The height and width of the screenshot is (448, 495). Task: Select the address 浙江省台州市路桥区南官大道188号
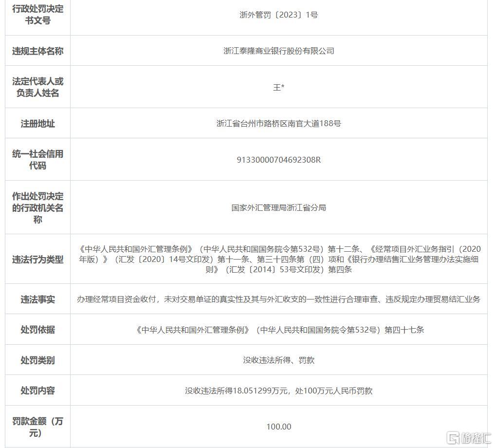tap(278, 123)
